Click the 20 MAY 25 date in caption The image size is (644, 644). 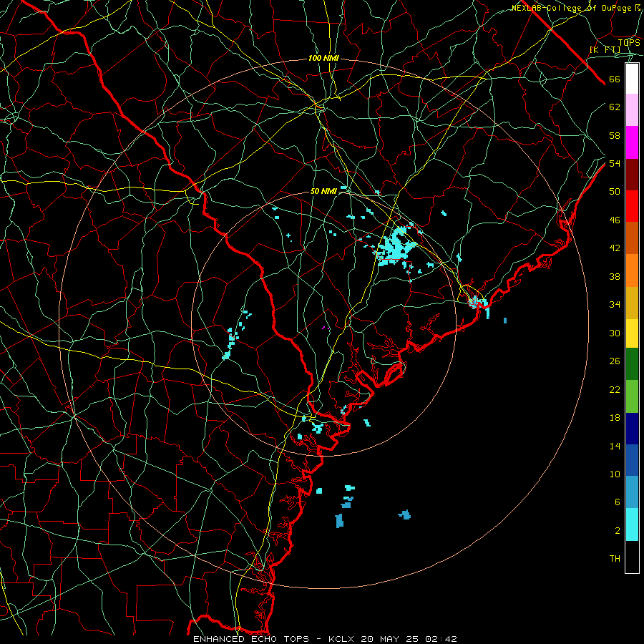[x=389, y=639]
